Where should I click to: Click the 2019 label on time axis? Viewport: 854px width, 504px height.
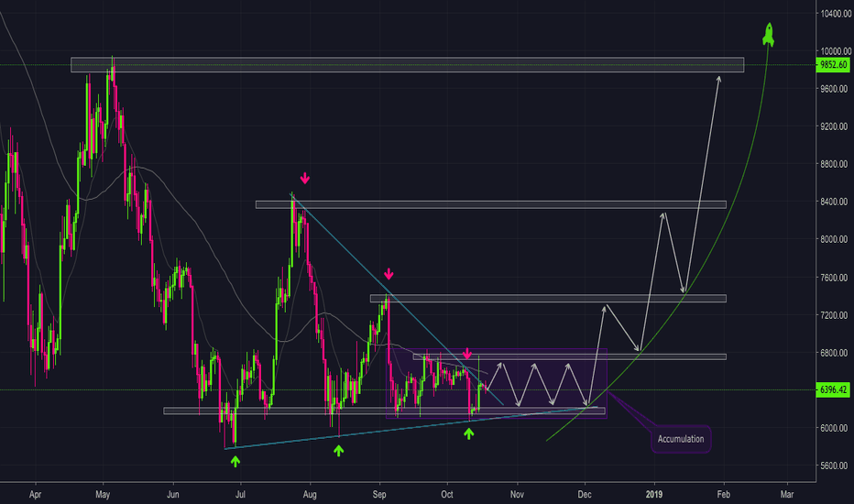point(654,494)
